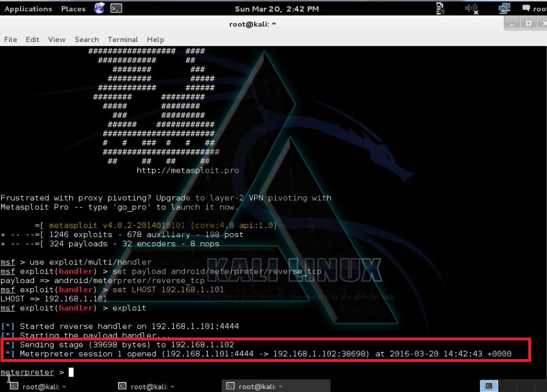Viewport: 547px width, 392px height.
Task: Minimize the root@kali terminal window
Action: (512, 24)
